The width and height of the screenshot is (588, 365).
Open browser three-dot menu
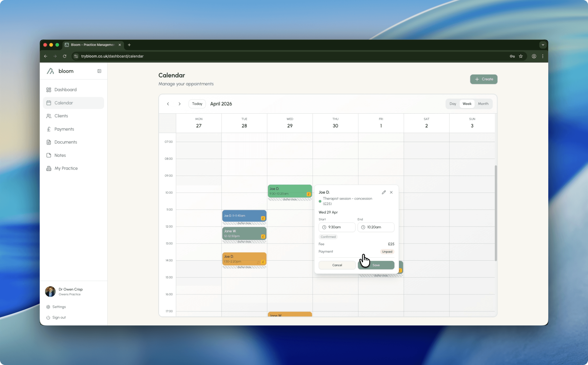543,56
